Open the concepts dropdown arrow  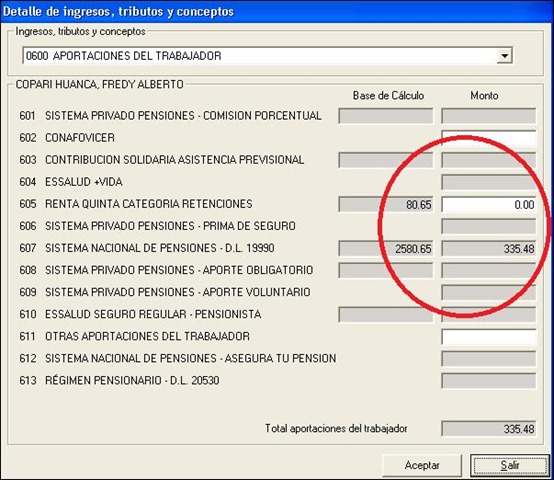click(505, 56)
